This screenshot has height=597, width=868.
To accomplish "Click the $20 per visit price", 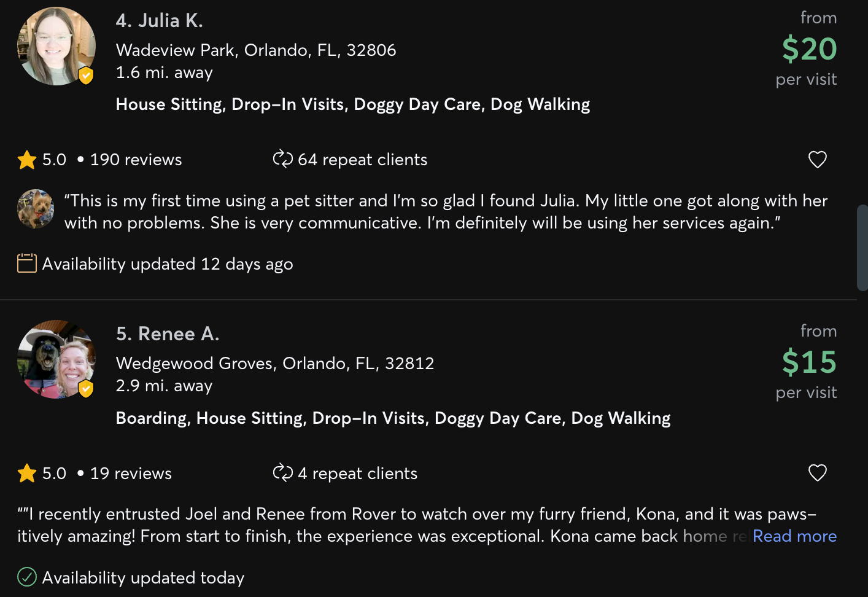I will click(x=808, y=49).
